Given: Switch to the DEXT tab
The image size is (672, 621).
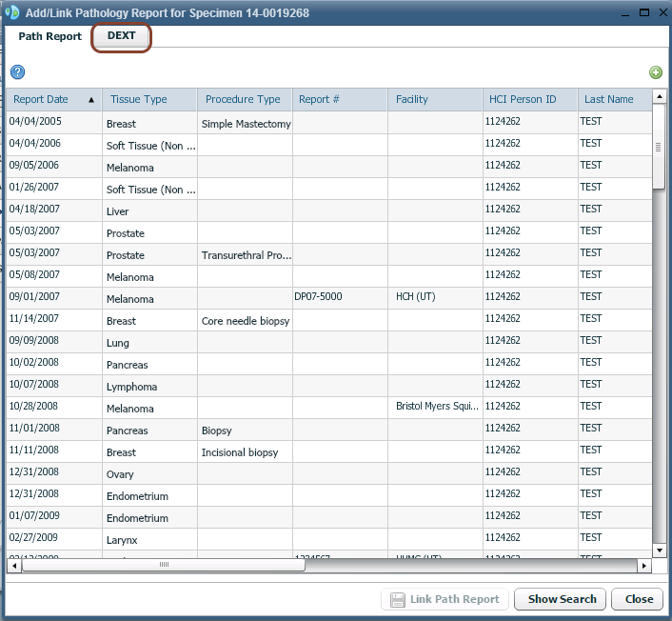Looking at the screenshot, I should 121,35.
